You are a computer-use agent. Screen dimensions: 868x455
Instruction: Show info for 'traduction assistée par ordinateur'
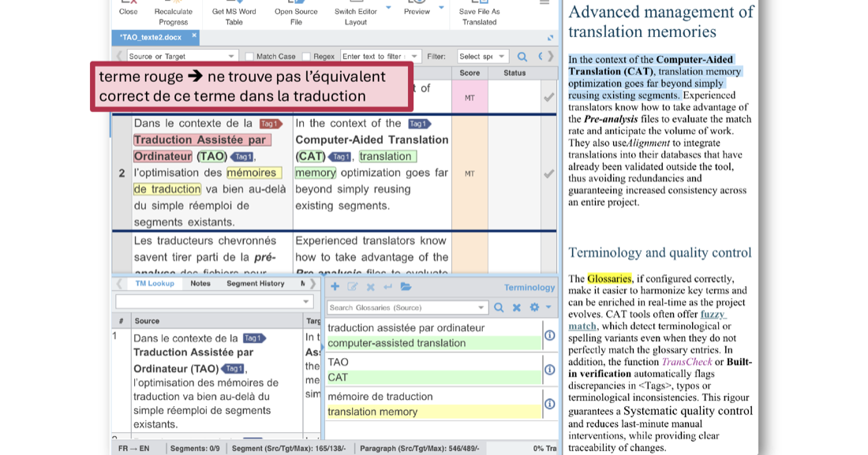point(550,335)
